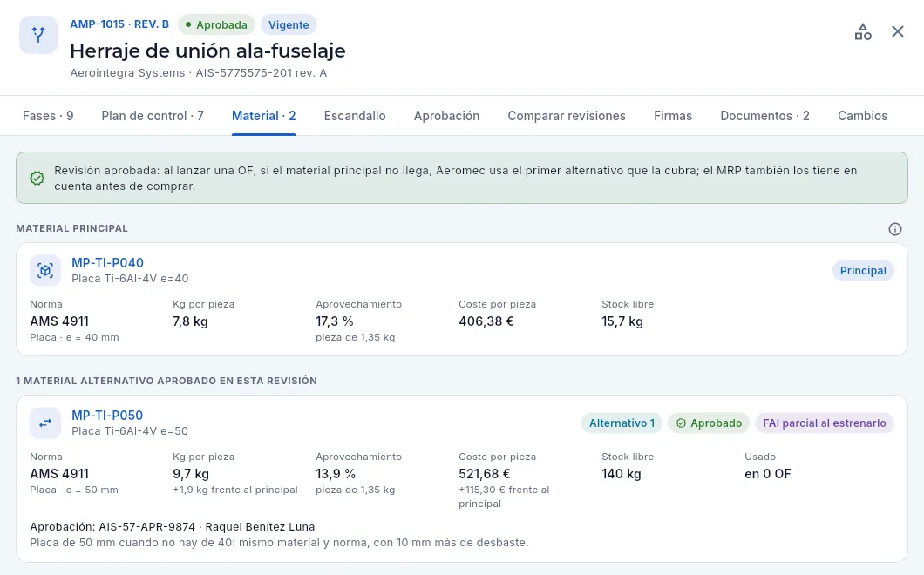View the Documentos · 2 tab
This screenshot has height=575, width=924.
click(764, 116)
